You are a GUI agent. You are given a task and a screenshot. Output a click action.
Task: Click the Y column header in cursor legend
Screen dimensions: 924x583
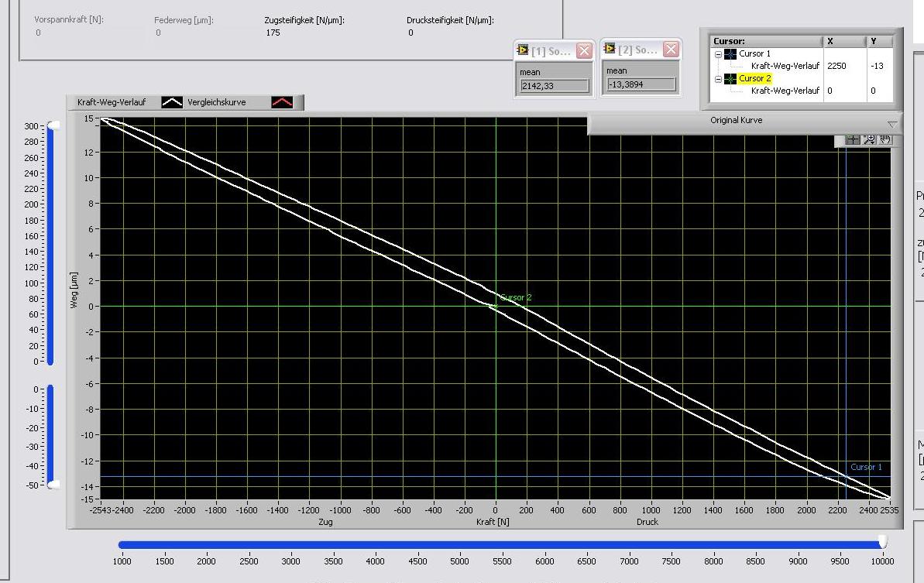(x=879, y=41)
